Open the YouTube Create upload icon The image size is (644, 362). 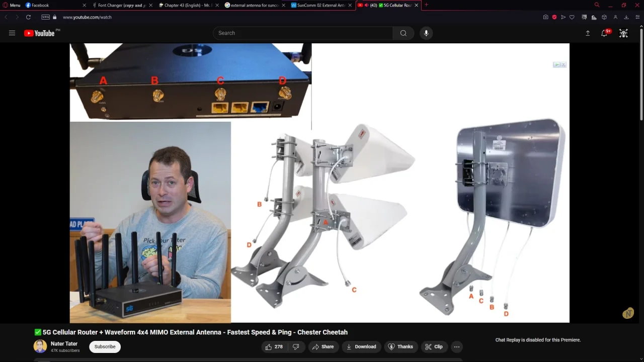click(588, 33)
